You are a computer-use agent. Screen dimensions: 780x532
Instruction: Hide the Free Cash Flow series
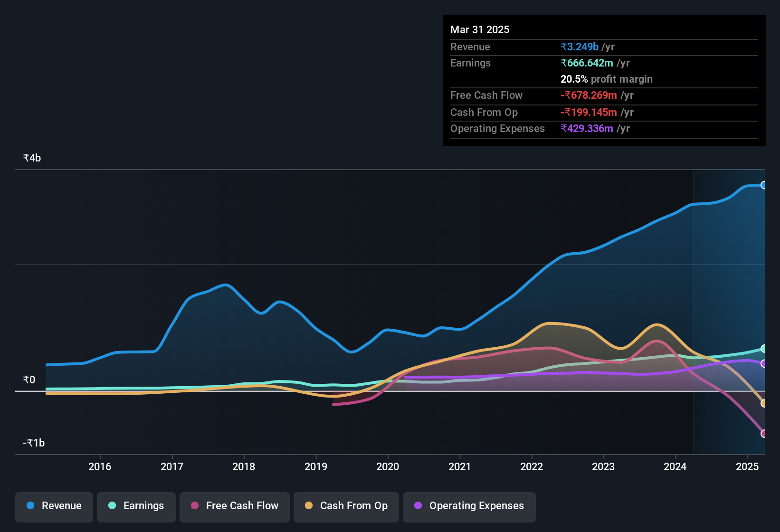click(x=235, y=506)
